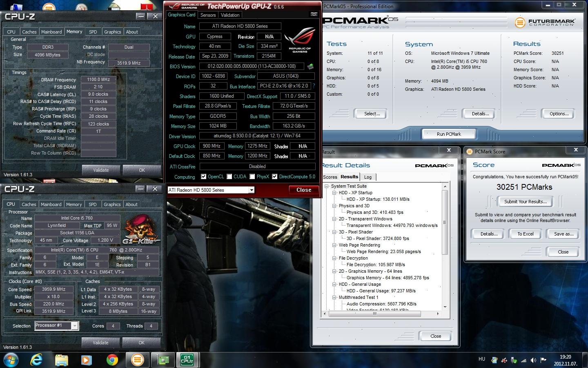Open Google Chrome from the taskbar

point(112,360)
